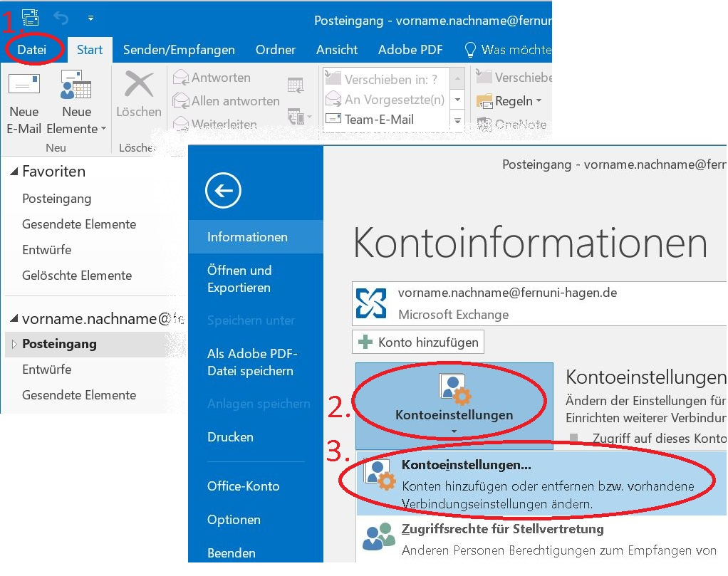
Task: Click Allen antworten reply-all icon
Action: [181, 101]
